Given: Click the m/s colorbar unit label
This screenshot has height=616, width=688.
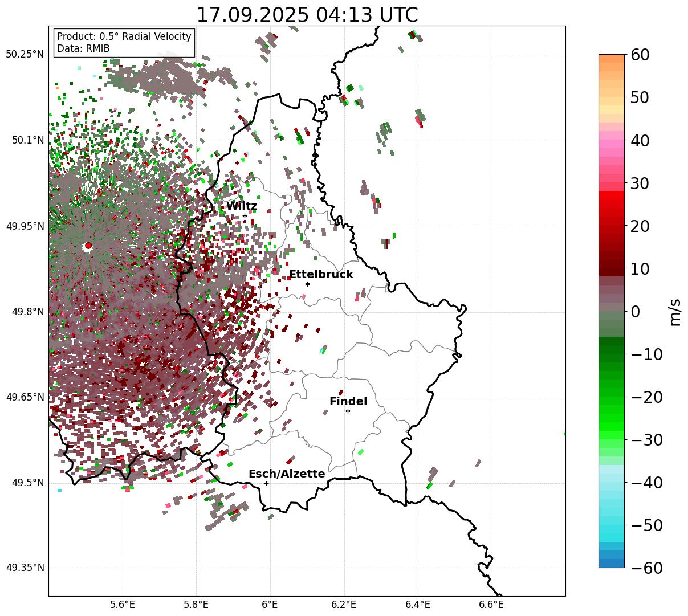Looking at the screenshot, I should point(675,312).
